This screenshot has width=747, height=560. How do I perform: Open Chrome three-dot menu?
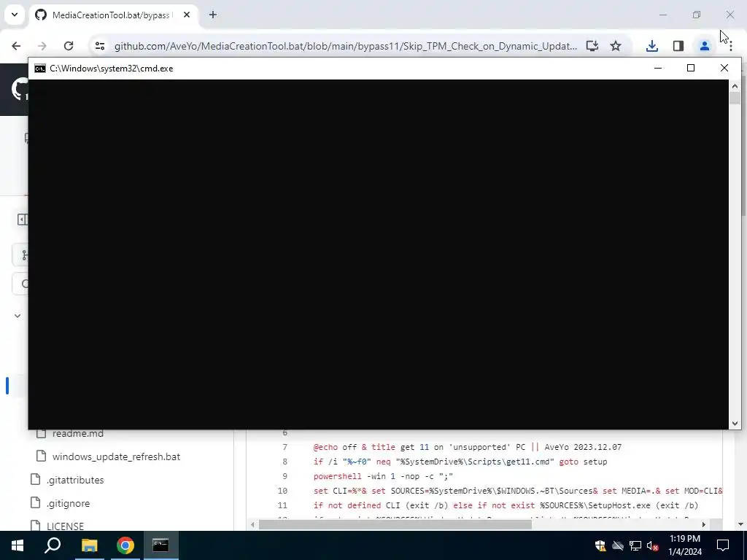tap(731, 46)
